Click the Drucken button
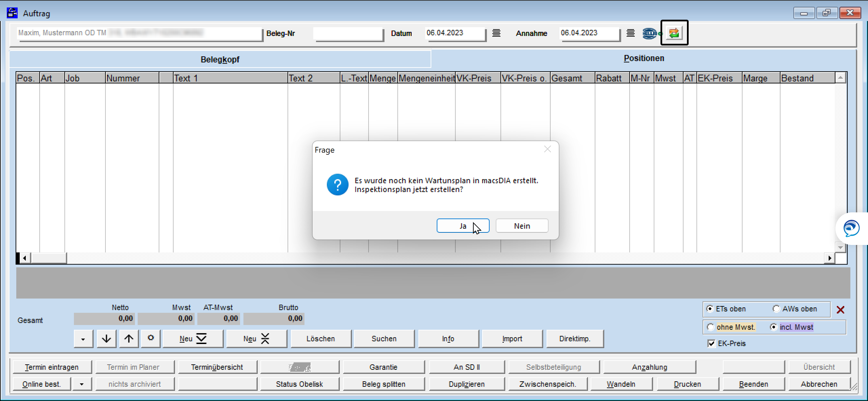Image resolution: width=868 pixels, height=401 pixels. coord(688,384)
